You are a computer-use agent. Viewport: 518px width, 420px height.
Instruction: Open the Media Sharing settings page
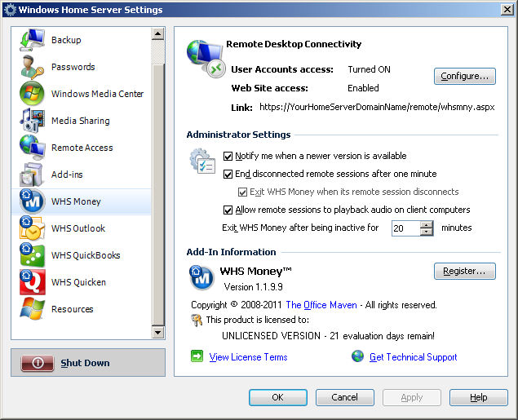[82, 121]
